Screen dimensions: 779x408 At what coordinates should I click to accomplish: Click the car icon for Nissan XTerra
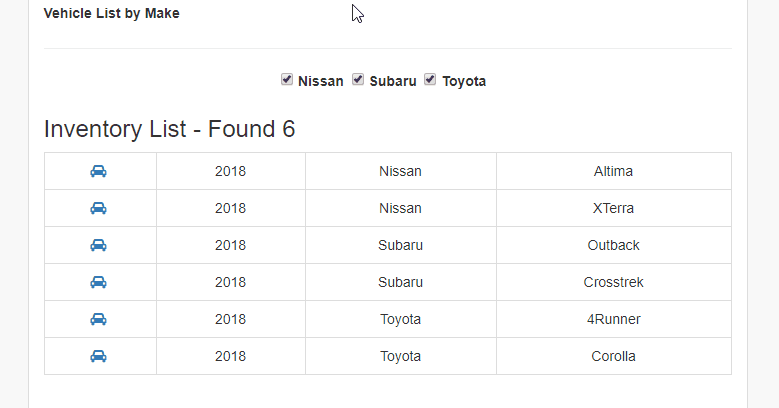click(x=98, y=208)
